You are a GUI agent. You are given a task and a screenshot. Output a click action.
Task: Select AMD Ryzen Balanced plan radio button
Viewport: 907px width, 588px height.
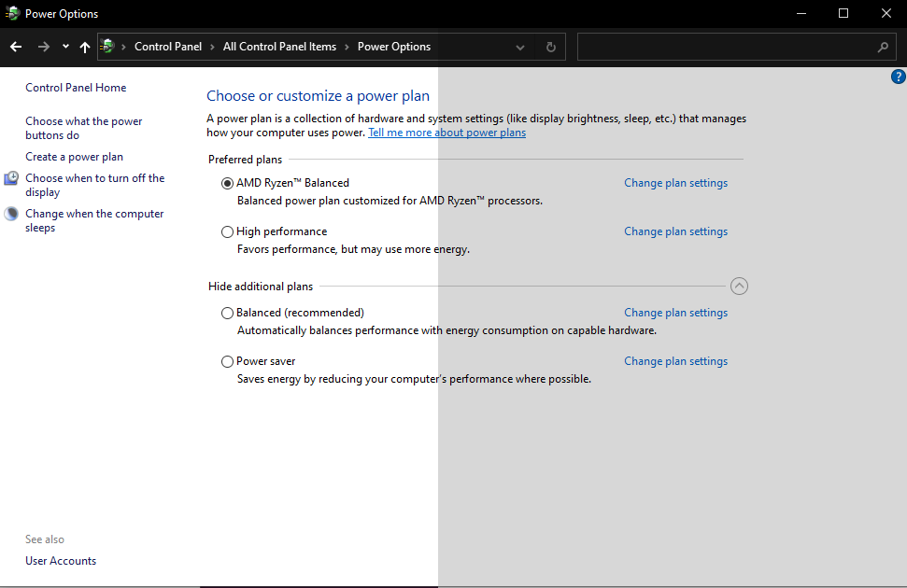[x=227, y=183]
